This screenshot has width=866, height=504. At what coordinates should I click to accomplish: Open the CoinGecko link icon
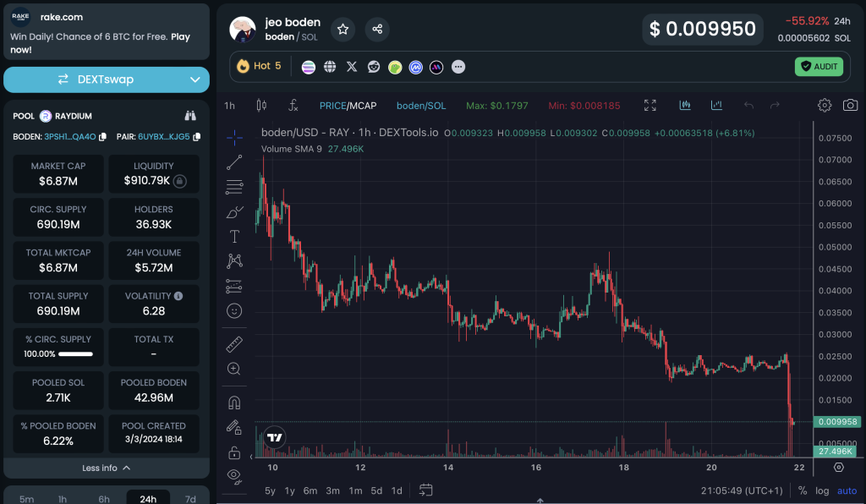click(x=395, y=68)
